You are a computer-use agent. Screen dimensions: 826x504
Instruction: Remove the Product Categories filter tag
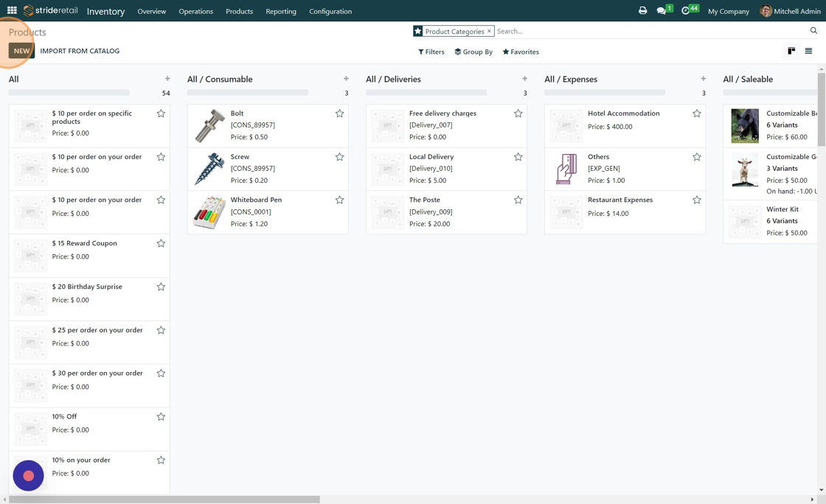489,31
